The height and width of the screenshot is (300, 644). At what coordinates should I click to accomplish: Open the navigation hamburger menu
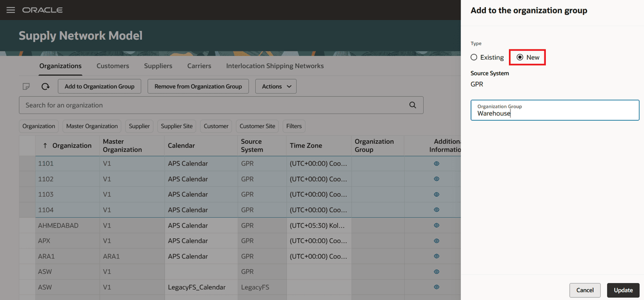(10, 10)
